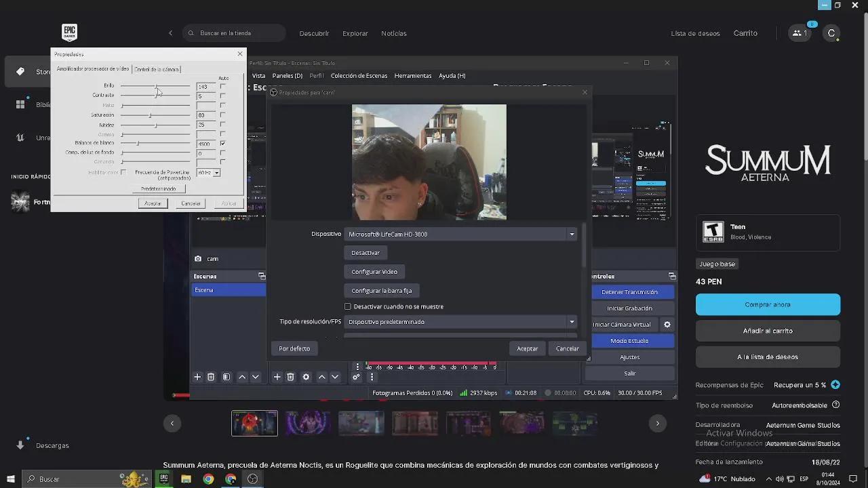Click refund type info question icon
Image resolution: width=868 pixels, height=488 pixels.
[x=835, y=405]
